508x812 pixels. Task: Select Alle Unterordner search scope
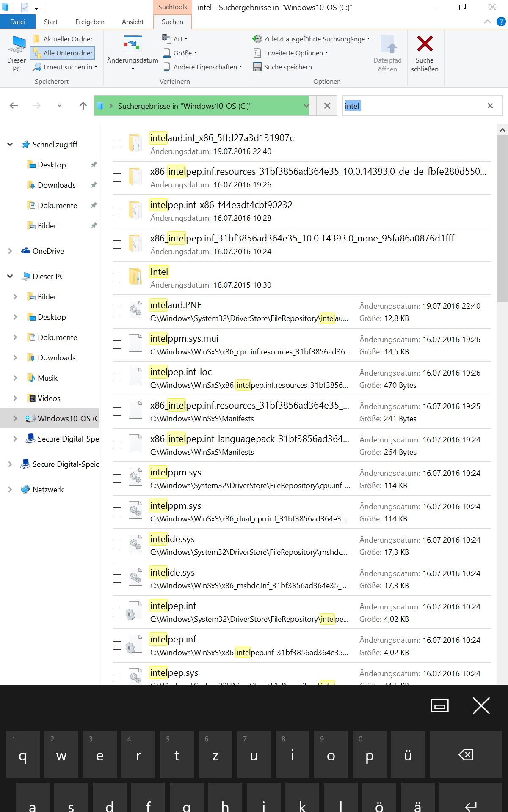click(63, 53)
